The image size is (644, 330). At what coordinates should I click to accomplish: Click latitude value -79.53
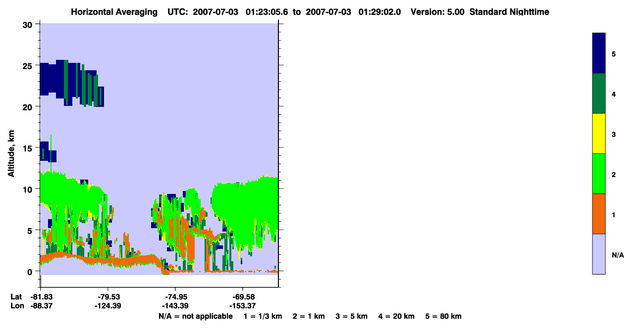click(x=108, y=297)
